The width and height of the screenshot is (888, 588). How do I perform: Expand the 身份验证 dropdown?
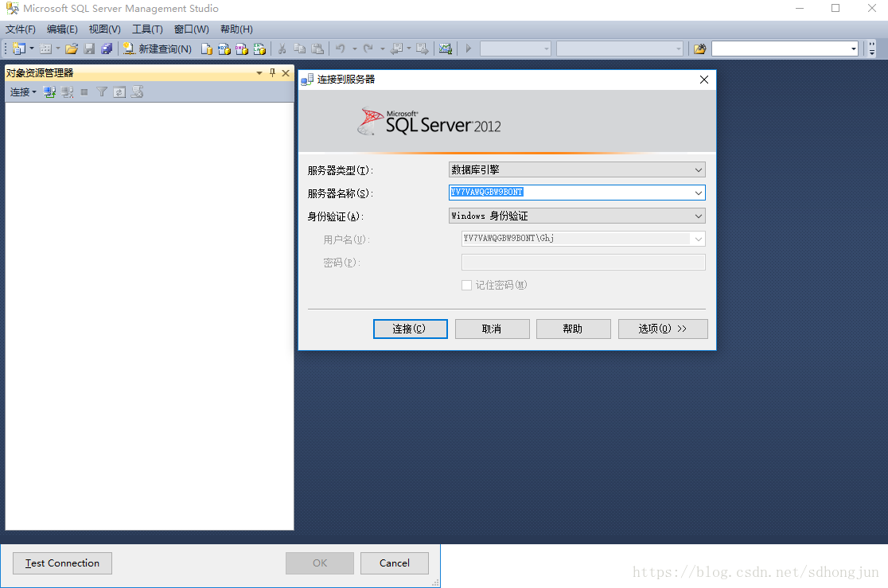click(x=699, y=216)
